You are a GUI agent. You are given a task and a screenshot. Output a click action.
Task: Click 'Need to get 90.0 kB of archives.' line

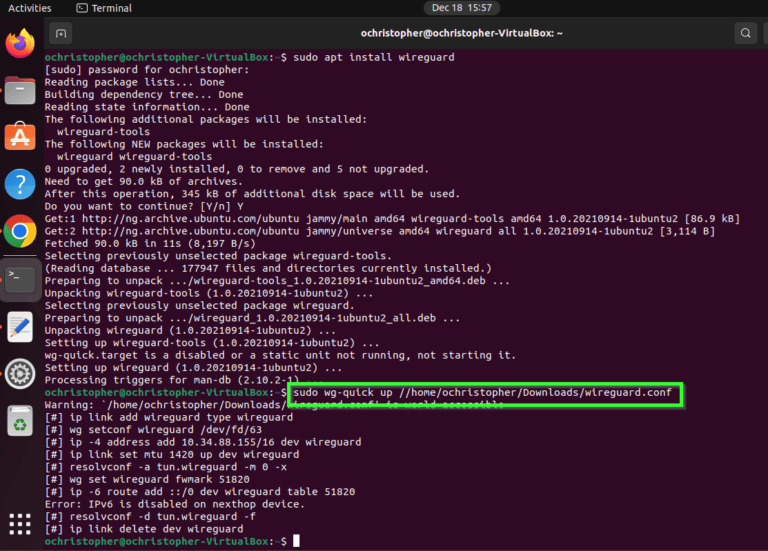pos(144,181)
